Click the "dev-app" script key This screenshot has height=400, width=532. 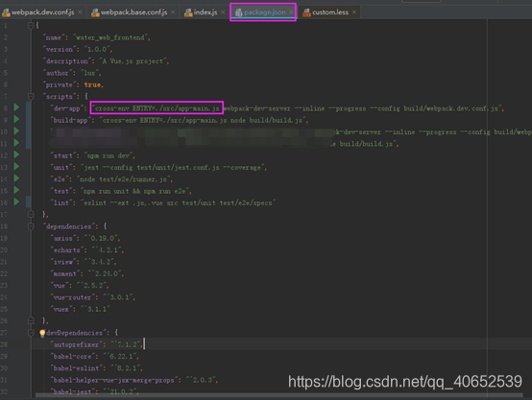[x=67, y=108]
